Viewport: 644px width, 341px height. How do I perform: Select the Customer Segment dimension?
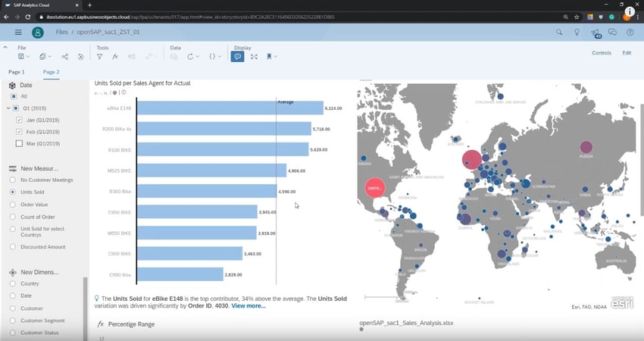13,321
